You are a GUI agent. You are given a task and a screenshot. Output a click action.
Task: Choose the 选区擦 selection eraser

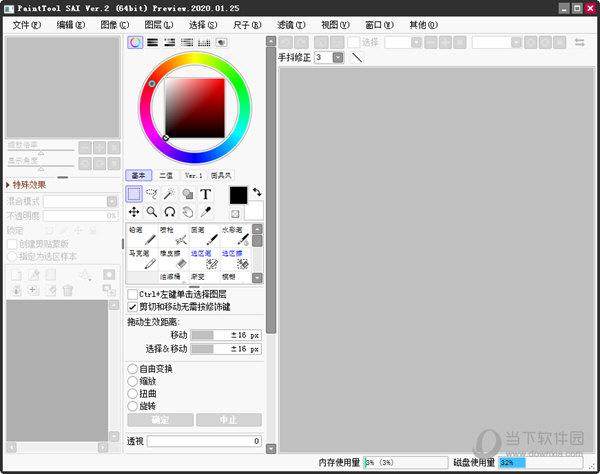(236, 259)
